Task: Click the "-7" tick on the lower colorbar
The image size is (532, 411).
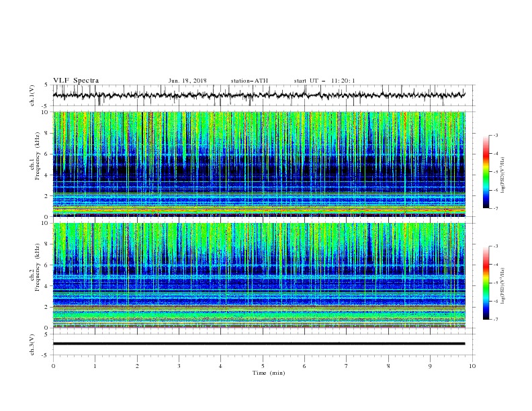Action: 495,319
